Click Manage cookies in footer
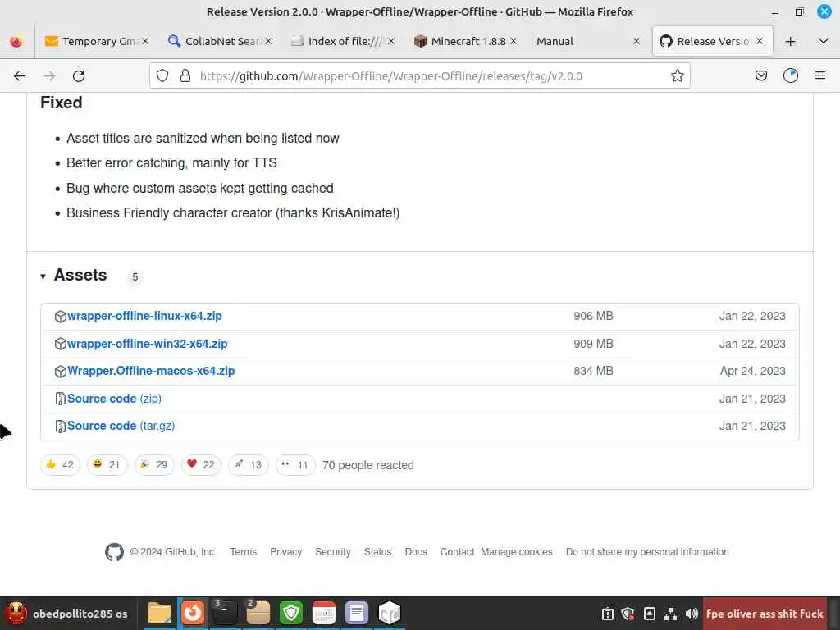The width and height of the screenshot is (840, 630). point(517,552)
